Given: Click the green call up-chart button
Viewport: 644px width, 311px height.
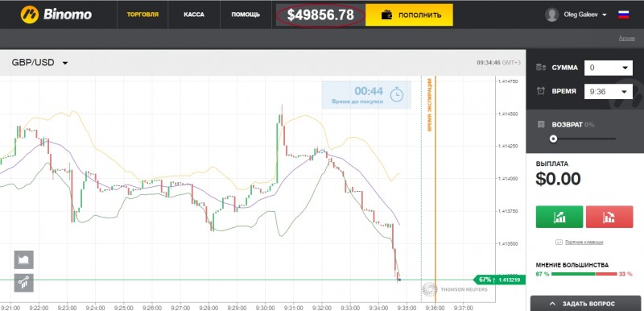Looking at the screenshot, I should click(x=559, y=217).
